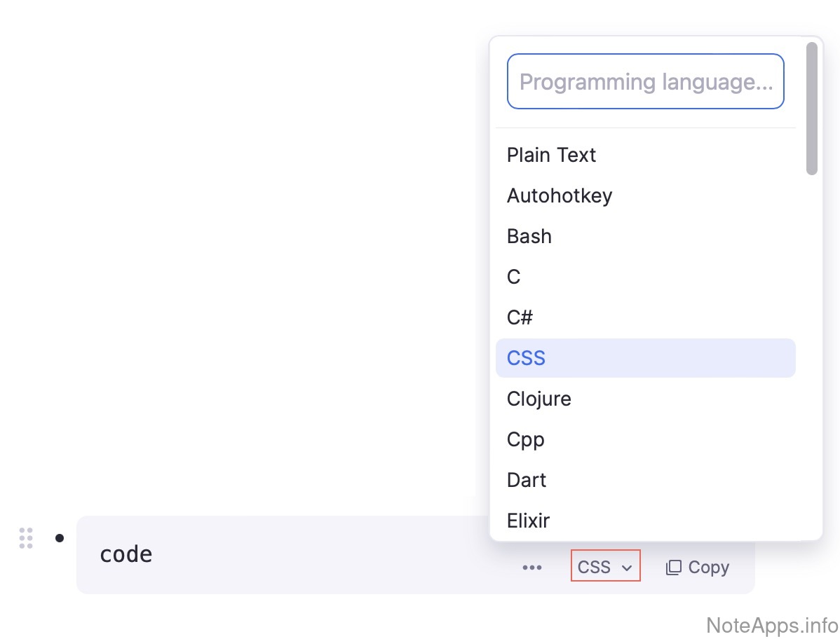The height and width of the screenshot is (639, 840).
Task: Click the drag handle dots icon
Action: [x=26, y=537]
